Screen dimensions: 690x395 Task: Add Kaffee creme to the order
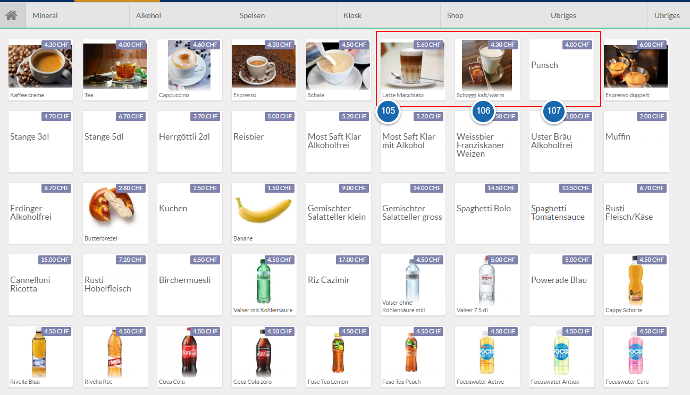pos(40,69)
